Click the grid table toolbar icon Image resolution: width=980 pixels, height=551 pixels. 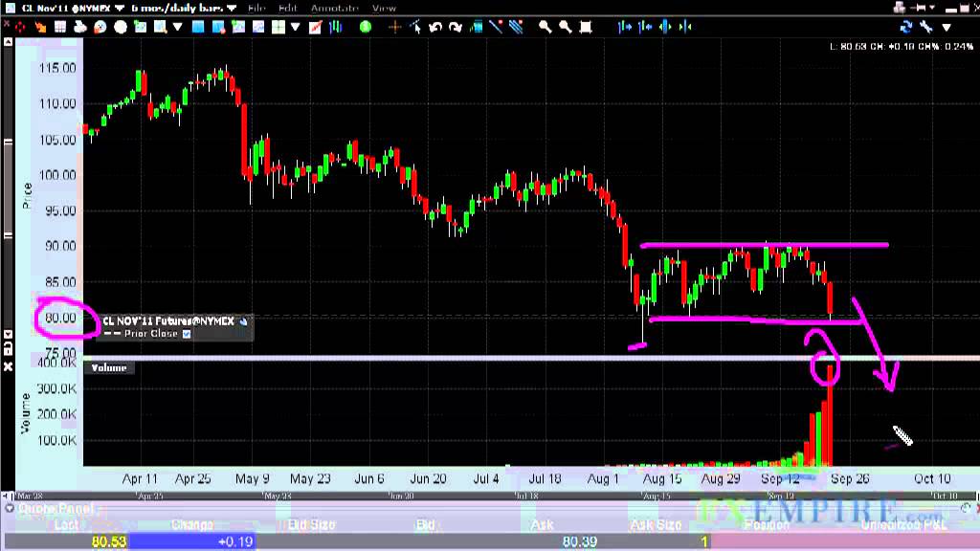(x=60, y=27)
